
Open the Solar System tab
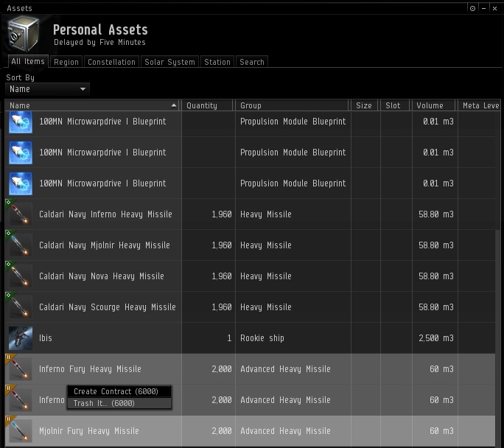point(169,62)
